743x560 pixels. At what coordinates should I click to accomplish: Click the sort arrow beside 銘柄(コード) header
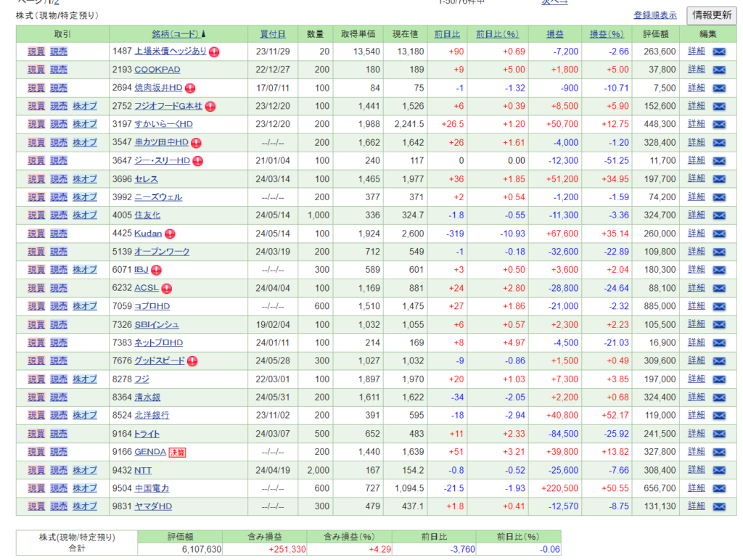point(203,34)
